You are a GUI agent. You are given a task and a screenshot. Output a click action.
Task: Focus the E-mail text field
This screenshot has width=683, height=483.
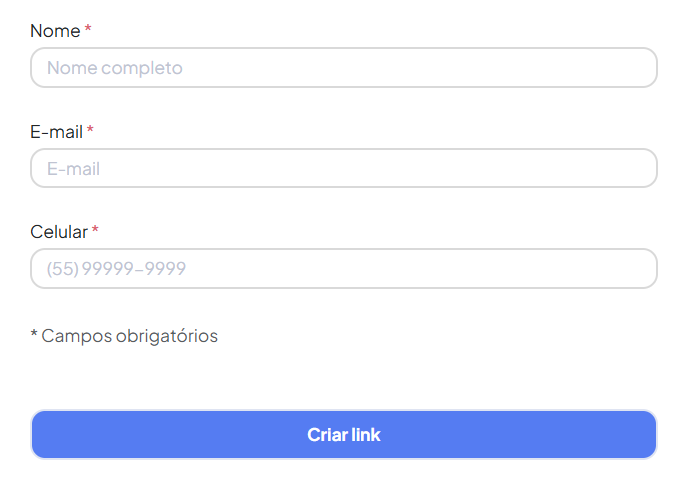point(343,168)
